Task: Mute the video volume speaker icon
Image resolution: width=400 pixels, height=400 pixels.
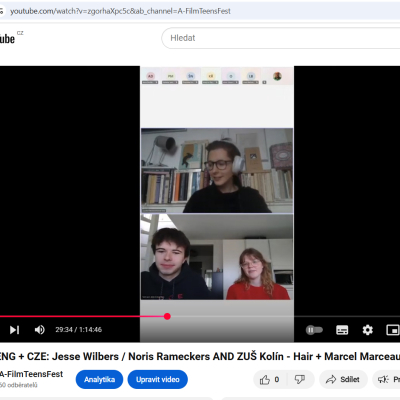Action: point(39,330)
